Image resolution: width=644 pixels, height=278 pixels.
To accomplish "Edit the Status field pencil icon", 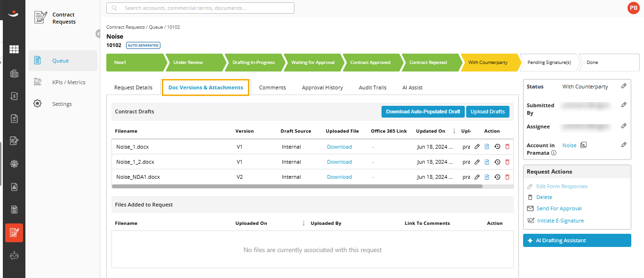I will (624, 86).
